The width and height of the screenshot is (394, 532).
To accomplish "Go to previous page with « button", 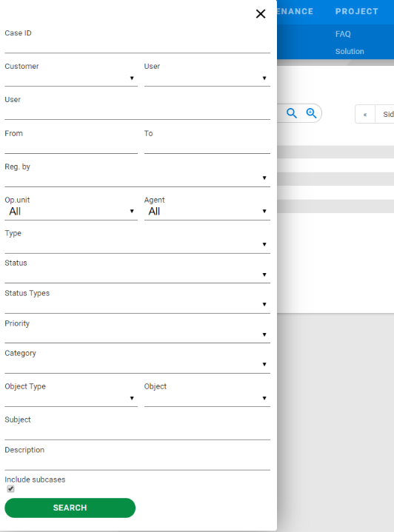I will pyautogui.click(x=365, y=115).
